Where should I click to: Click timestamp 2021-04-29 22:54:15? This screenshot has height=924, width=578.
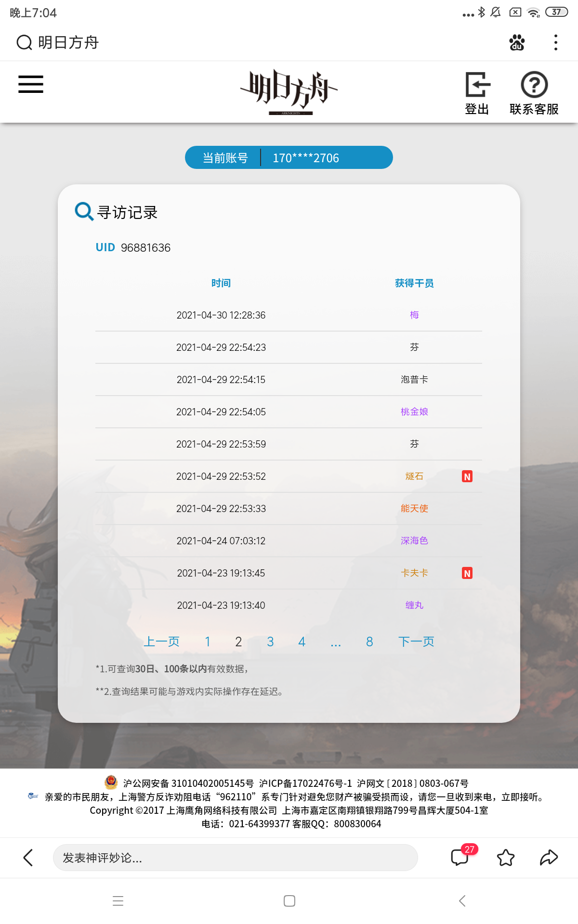pos(221,379)
